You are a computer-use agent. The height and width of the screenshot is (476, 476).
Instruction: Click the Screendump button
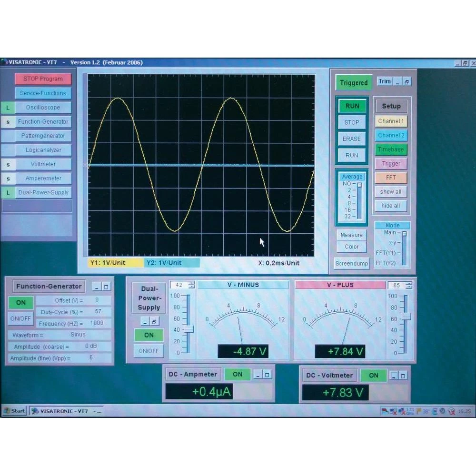[x=352, y=263]
